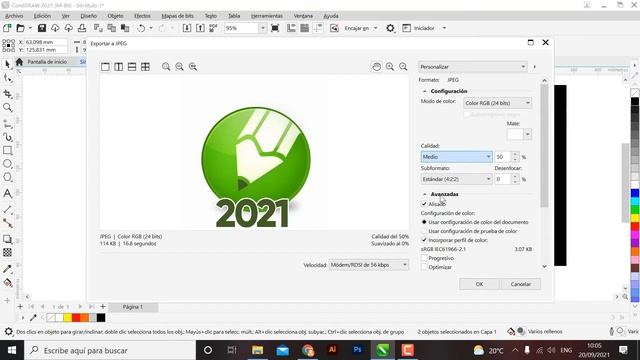Open the Calidad Medio dropdown
The height and width of the screenshot is (360, 640).
tap(456, 157)
